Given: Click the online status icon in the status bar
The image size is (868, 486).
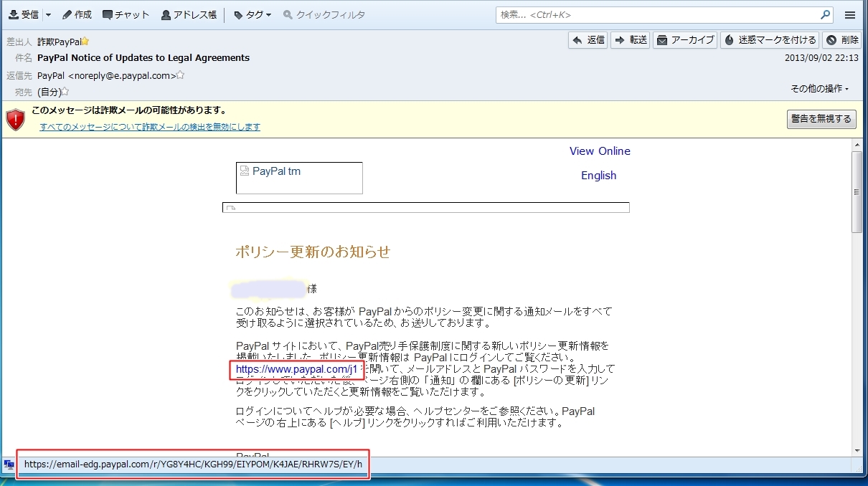Looking at the screenshot, I should pos(9,464).
